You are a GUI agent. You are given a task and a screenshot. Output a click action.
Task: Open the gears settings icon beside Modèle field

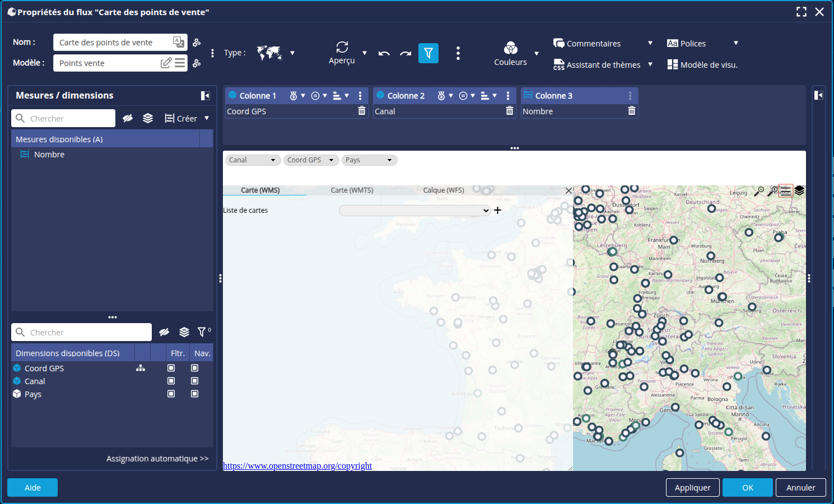click(197, 63)
